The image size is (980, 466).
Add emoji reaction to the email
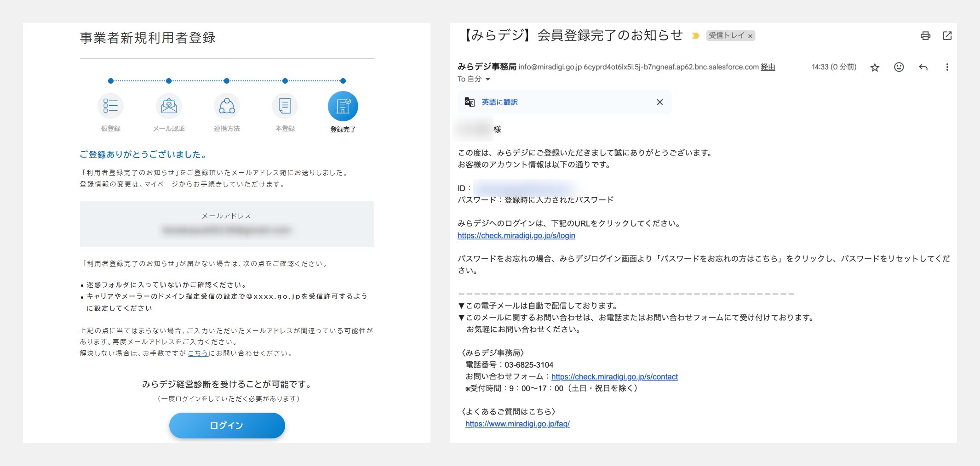click(x=899, y=67)
